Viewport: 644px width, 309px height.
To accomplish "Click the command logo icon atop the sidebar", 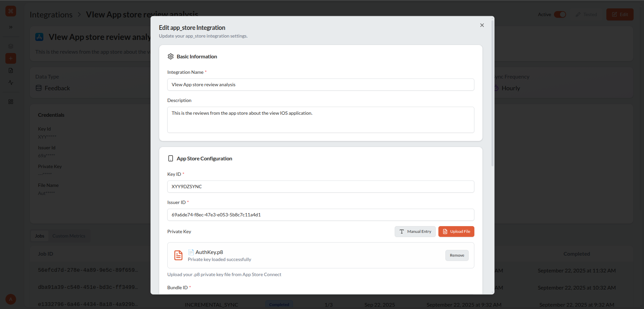I will pos(10,11).
